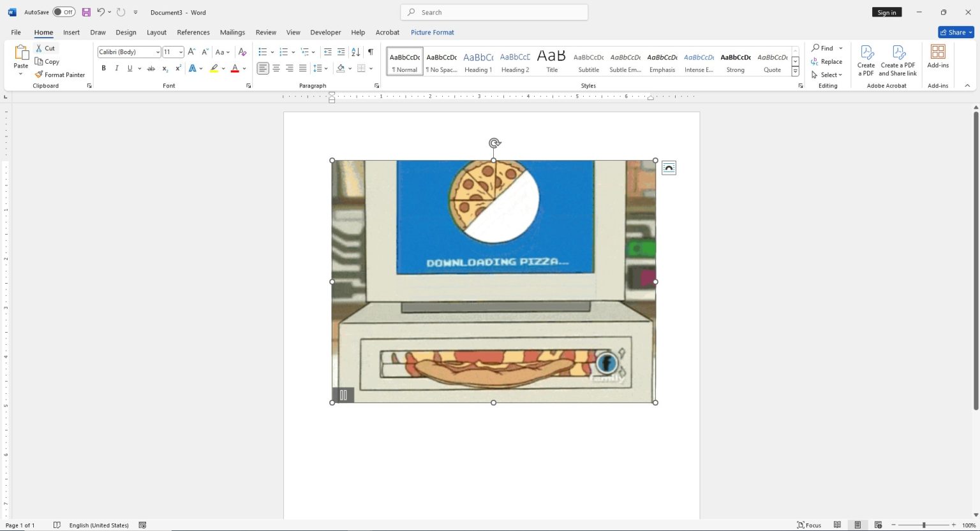This screenshot has width=980, height=531.
Task: Show or hide paragraph marks
Action: [370, 52]
